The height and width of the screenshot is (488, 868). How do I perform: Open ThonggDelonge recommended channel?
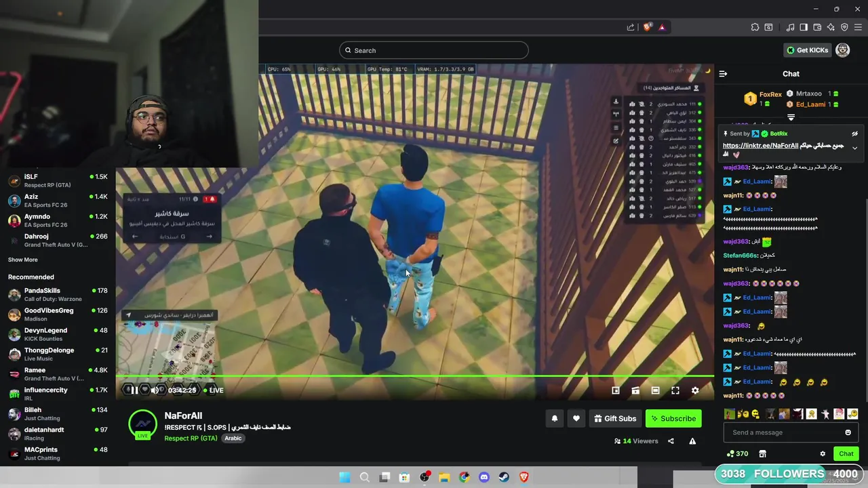point(58,354)
